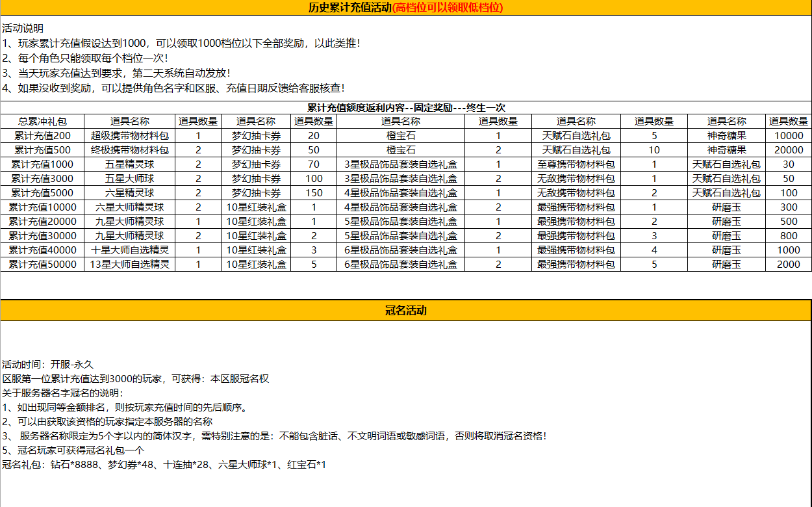Select the 冠名礼包 rewards text line
The width and height of the screenshot is (812, 507).
pos(164,465)
